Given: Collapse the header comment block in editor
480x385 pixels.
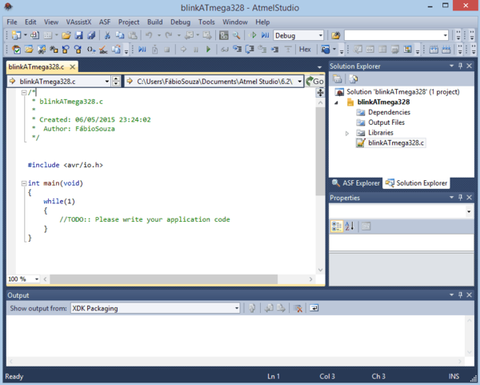Looking at the screenshot, I should click(24, 92).
